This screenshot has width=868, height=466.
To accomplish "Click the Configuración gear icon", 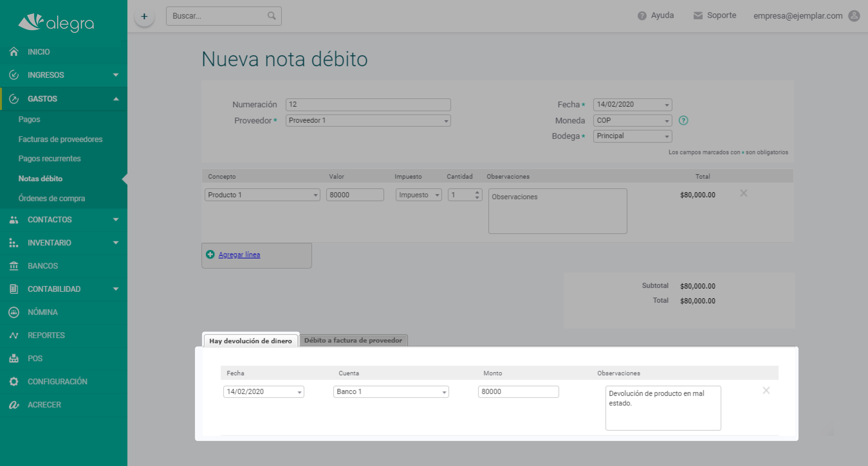I will pyautogui.click(x=14, y=381).
